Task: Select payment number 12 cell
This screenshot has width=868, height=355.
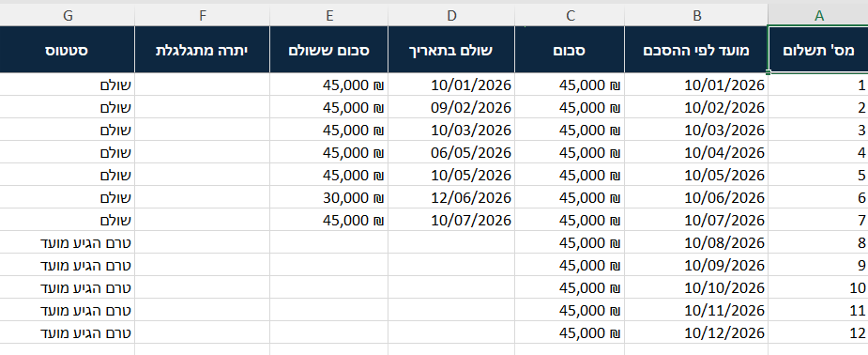Action: pos(818,332)
